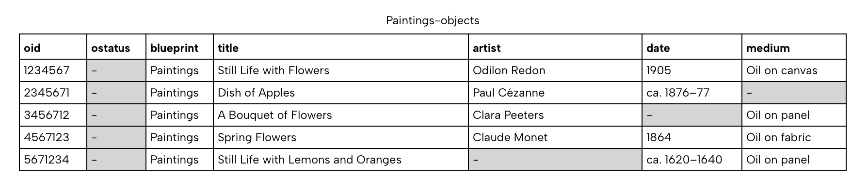Click the empty artist cell in the last row
The width and height of the screenshot is (868, 196).
point(555,160)
